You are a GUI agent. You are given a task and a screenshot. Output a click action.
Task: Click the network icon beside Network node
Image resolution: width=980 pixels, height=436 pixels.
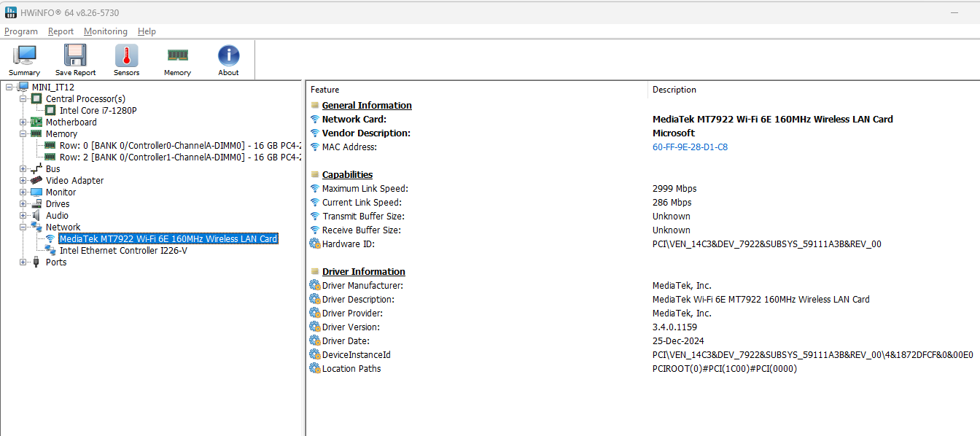(x=36, y=227)
